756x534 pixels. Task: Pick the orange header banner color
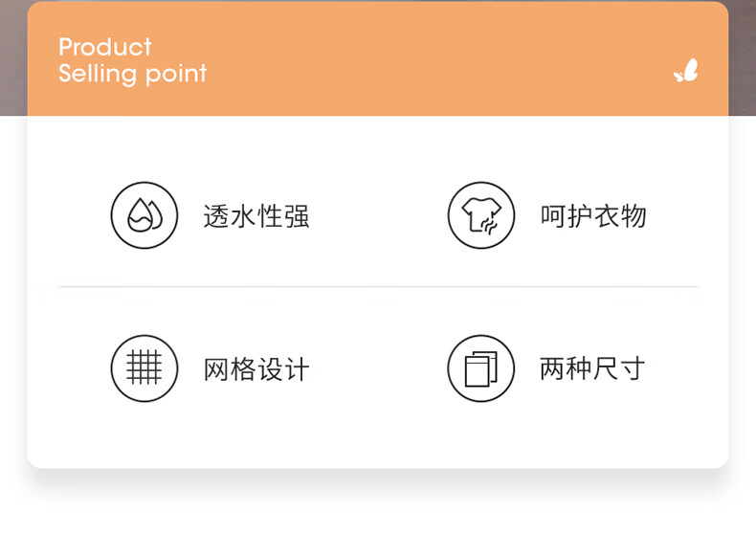(383, 57)
